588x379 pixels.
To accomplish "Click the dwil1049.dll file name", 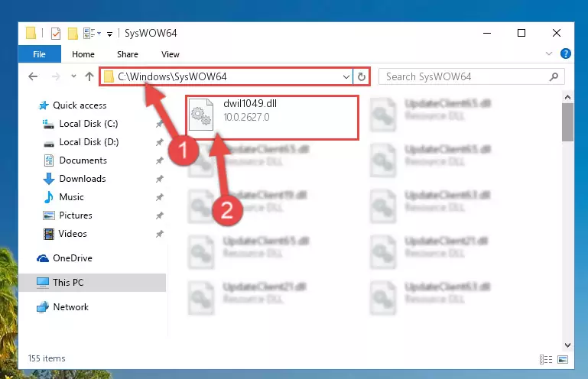I will pos(250,103).
